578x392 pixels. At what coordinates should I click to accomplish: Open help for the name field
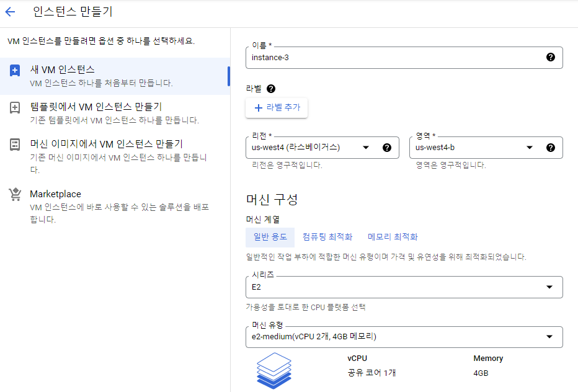[x=550, y=57]
